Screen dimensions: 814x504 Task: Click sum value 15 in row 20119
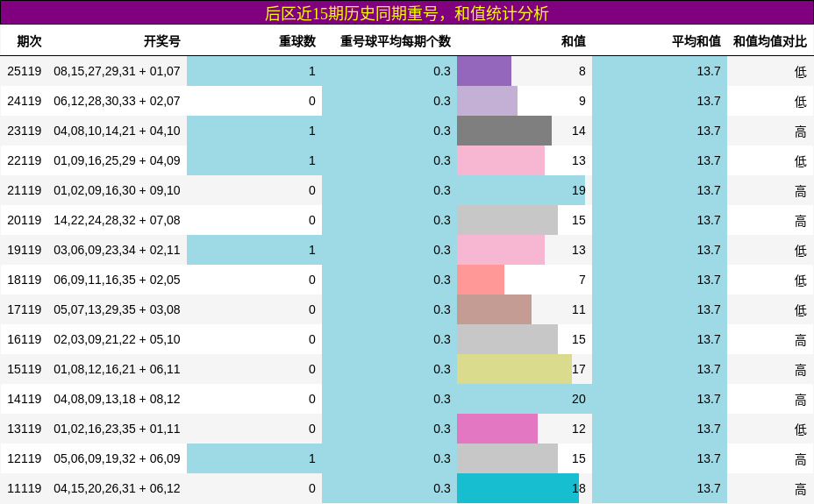579,220
